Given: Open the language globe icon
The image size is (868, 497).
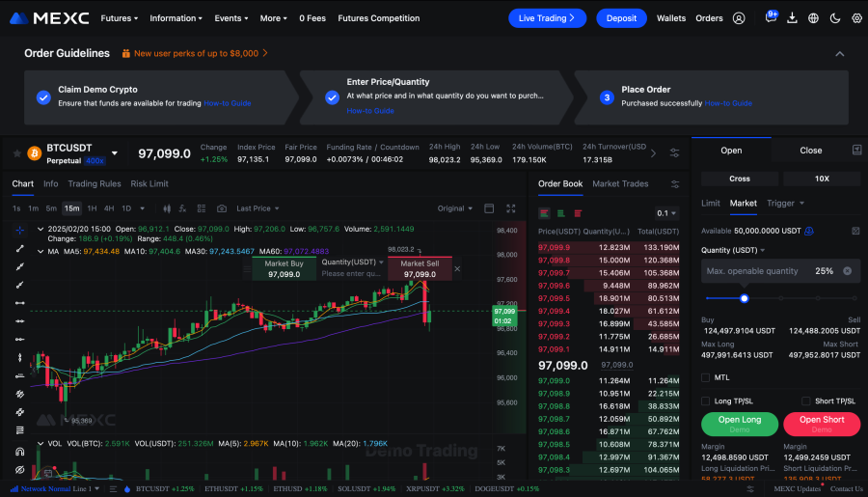Looking at the screenshot, I should point(813,18).
